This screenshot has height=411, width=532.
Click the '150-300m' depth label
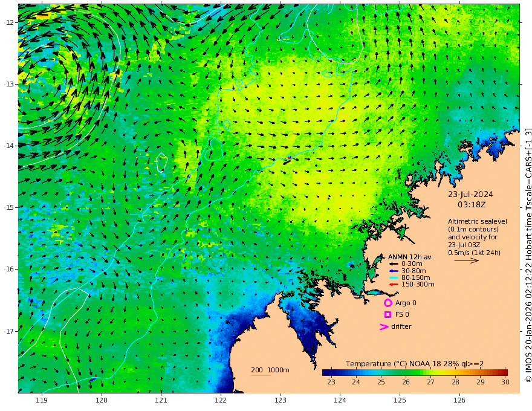point(418,285)
